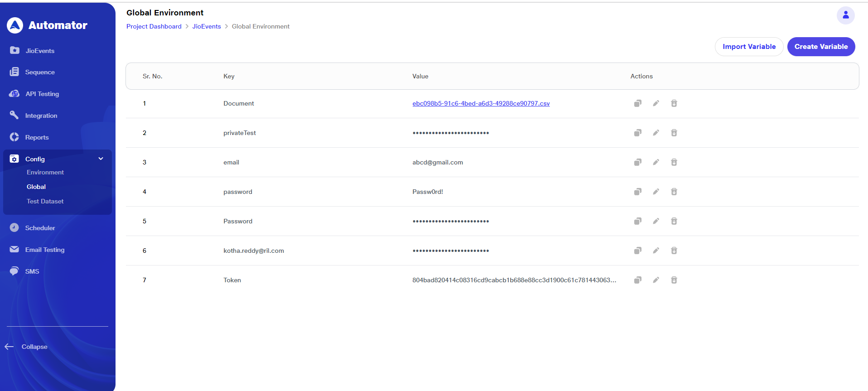
Task: Open Integration section
Action: (x=41, y=116)
